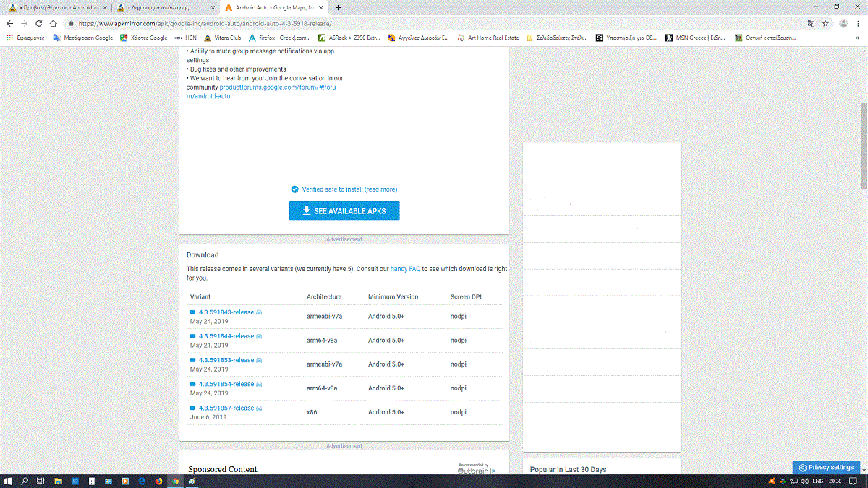
Task: Click the 'Popular In Last 30 Days' heading
Action: tap(569, 470)
